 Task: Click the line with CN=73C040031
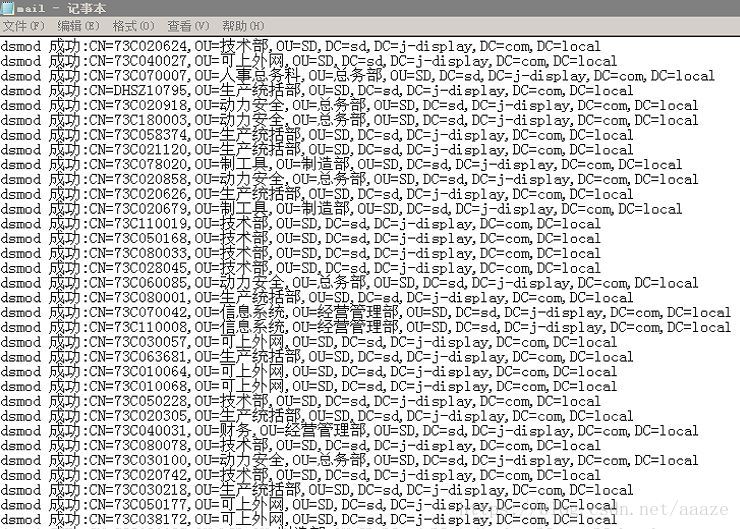click(x=350, y=431)
